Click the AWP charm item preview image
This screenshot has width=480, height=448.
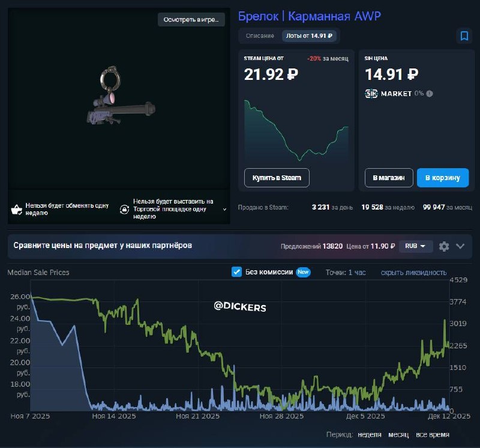(121, 95)
